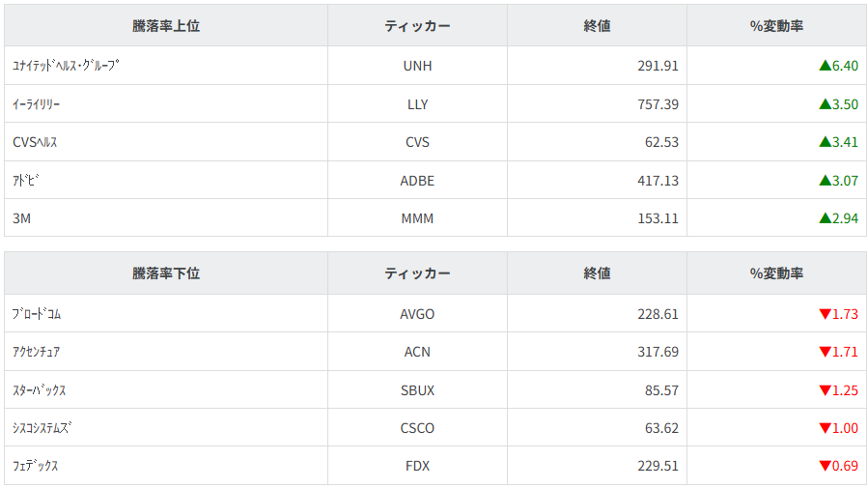Click the closing price 757.39
The width and height of the screenshot is (868, 488).
658,104
